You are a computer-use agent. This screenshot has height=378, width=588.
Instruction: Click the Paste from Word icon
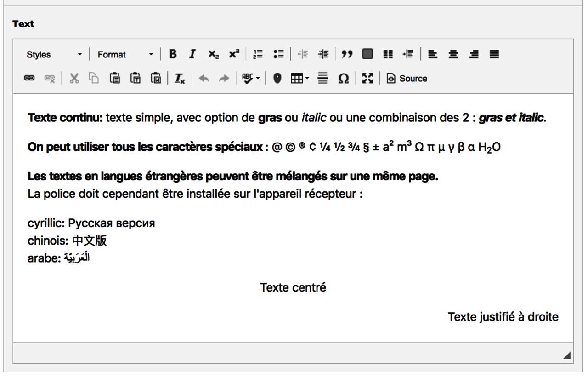tap(157, 79)
